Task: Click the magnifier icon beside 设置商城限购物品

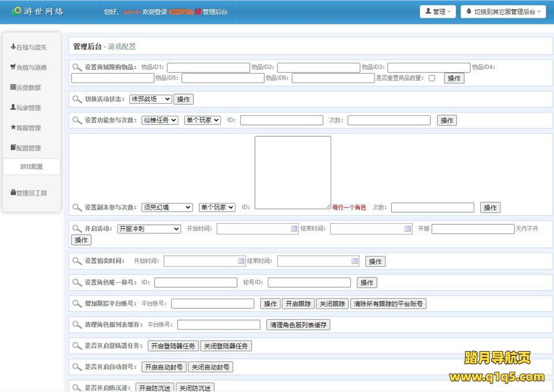Action: [77, 67]
